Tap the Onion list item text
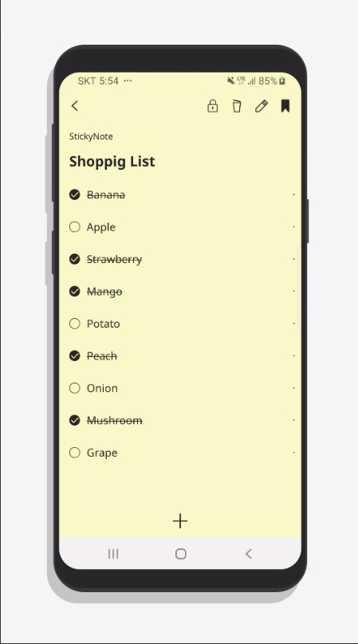The image size is (358, 644). click(102, 388)
